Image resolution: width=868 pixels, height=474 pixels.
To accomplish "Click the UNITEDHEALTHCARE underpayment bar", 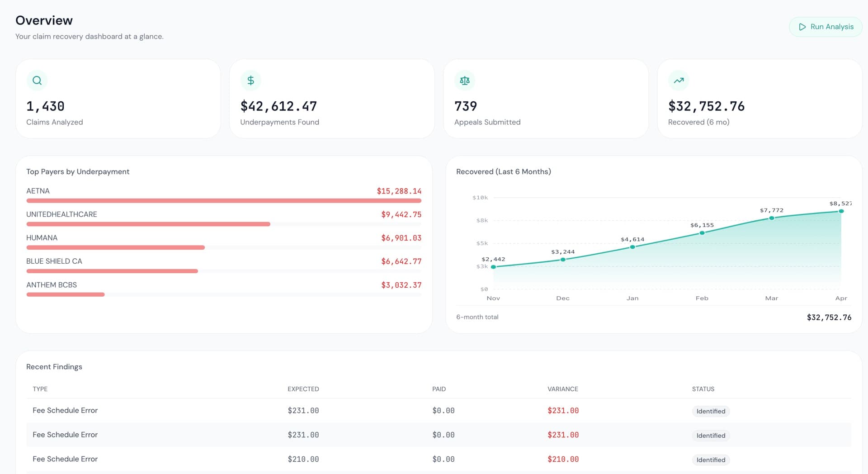I will coord(148,224).
